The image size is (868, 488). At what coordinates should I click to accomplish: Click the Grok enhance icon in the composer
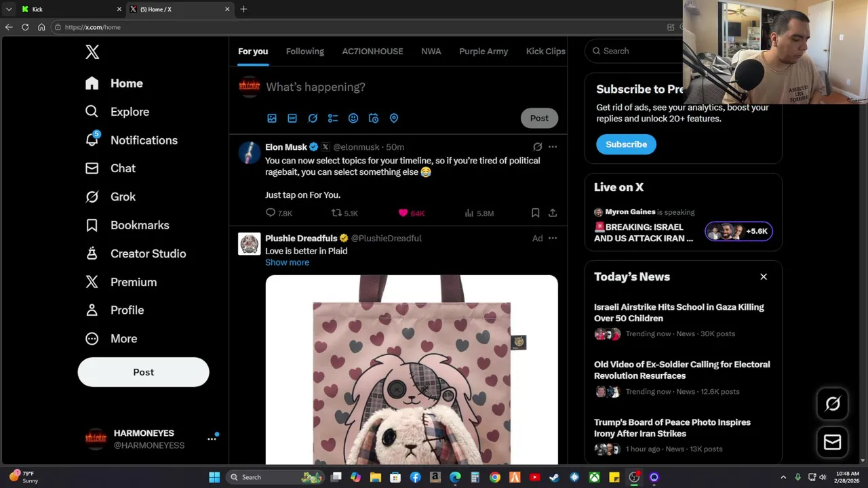click(x=313, y=118)
